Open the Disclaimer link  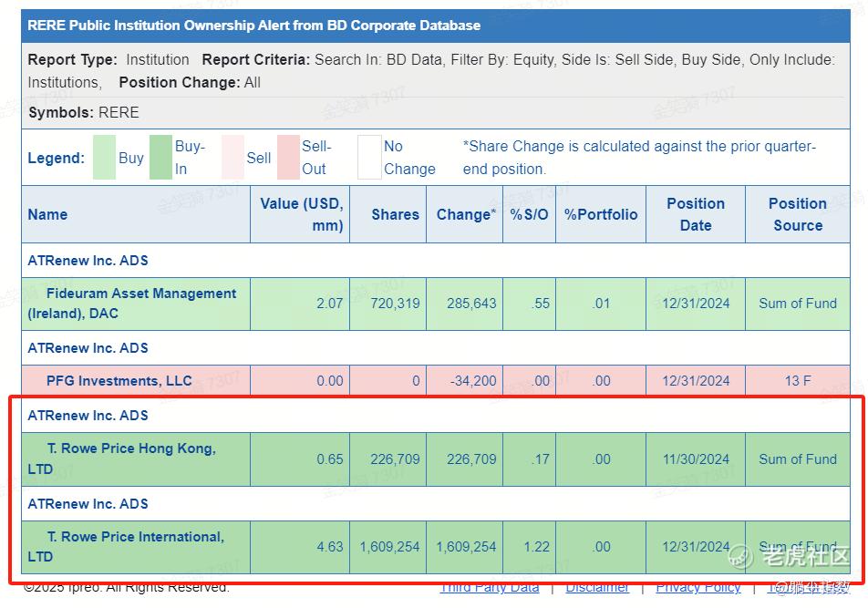[x=597, y=588]
